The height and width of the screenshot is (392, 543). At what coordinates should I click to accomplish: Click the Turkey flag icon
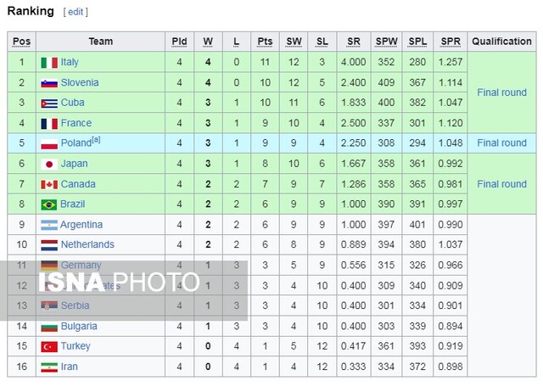pyautogui.click(x=48, y=346)
